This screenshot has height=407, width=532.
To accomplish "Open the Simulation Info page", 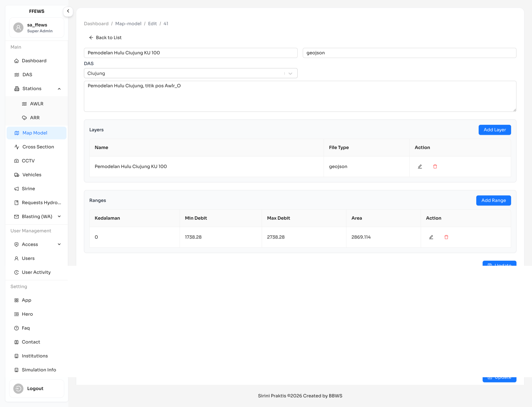I will (37, 370).
